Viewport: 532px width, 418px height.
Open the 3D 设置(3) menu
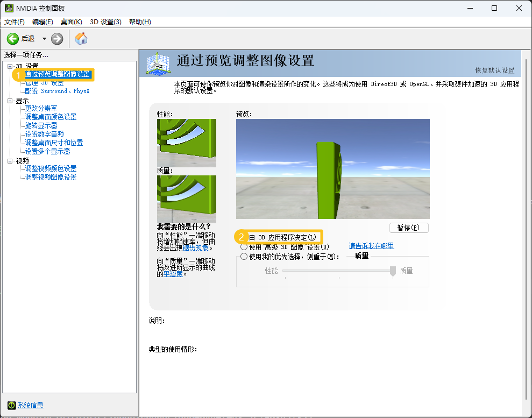[x=105, y=22]
